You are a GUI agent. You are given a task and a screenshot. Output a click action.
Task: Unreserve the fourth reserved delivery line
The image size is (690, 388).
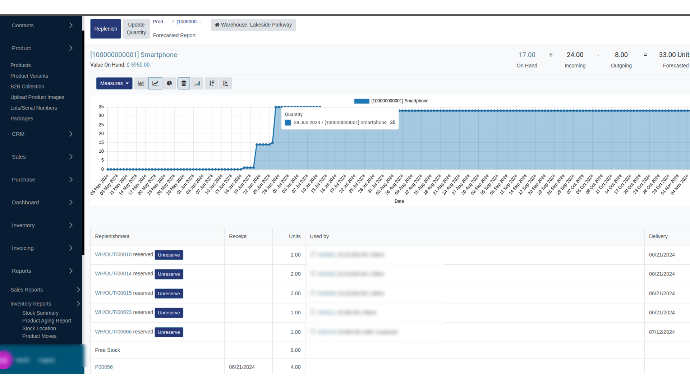[169, 313]
